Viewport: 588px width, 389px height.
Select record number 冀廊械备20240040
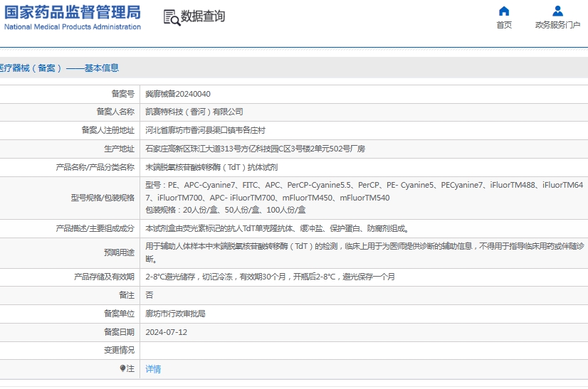(x=178, y=94)
